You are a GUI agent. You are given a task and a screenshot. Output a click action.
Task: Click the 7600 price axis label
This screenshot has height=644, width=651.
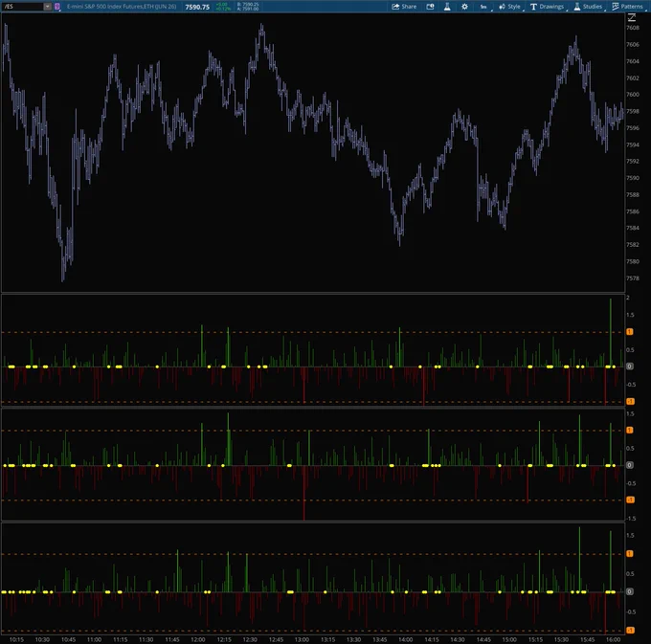pos(633,95)
